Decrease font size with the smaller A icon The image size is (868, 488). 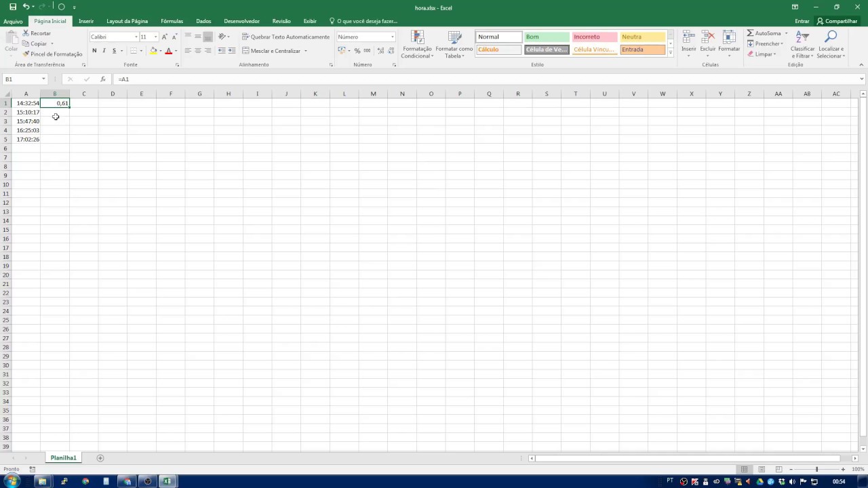tap(174, 37)
